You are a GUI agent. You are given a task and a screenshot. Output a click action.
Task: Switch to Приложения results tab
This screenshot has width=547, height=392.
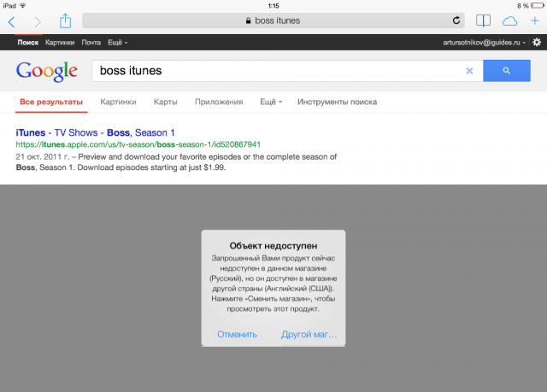click(219, 102)
